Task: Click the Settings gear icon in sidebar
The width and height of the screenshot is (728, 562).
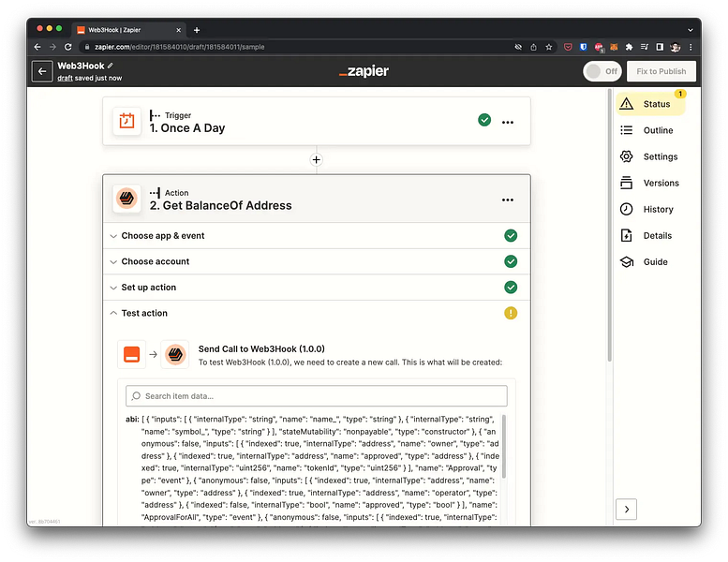Action: tap(626, 156)
